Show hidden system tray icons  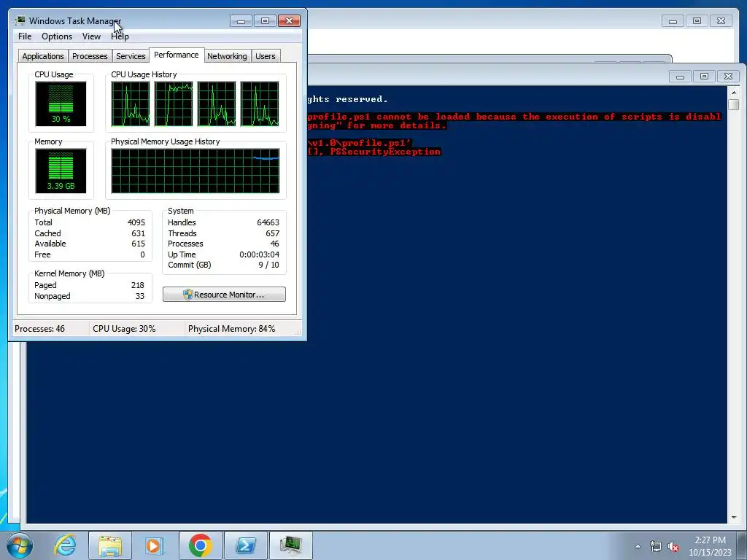638,546
